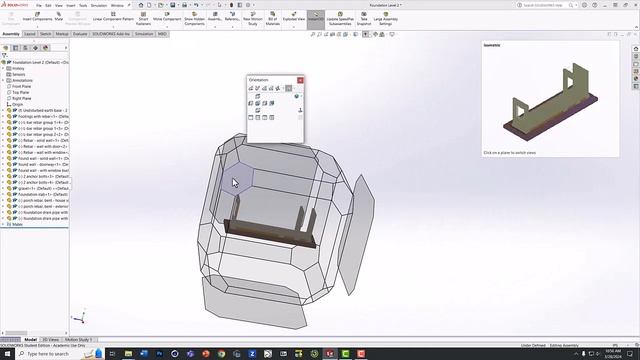This screenshot has height=360, width=640.
Task: Switch to SOLIDWORKS Add-Ins tab
Action: tap(111, 34)
